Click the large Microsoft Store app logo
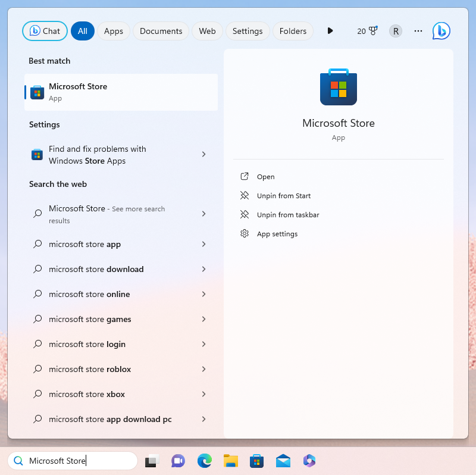 tap(338, 87)
